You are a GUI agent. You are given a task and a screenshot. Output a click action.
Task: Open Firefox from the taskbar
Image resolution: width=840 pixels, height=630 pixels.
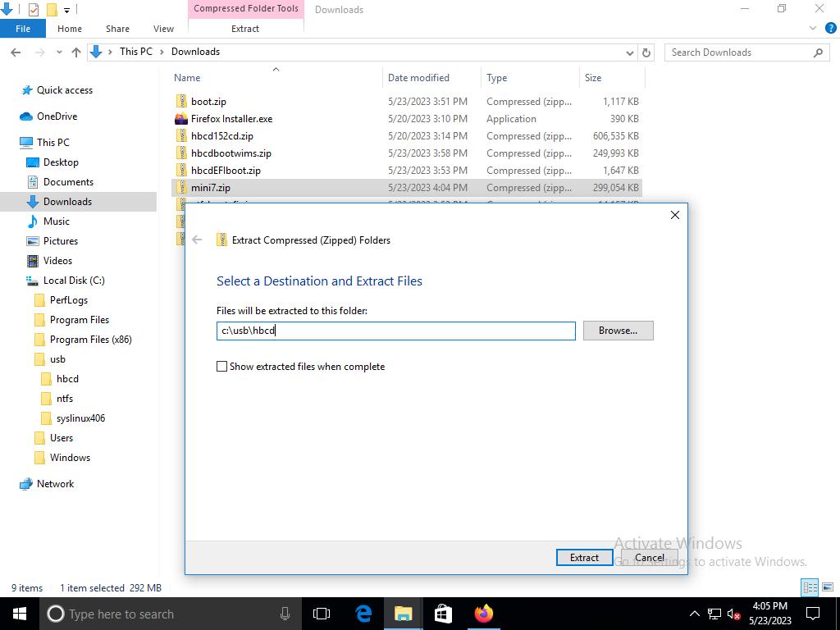(483, 614)
